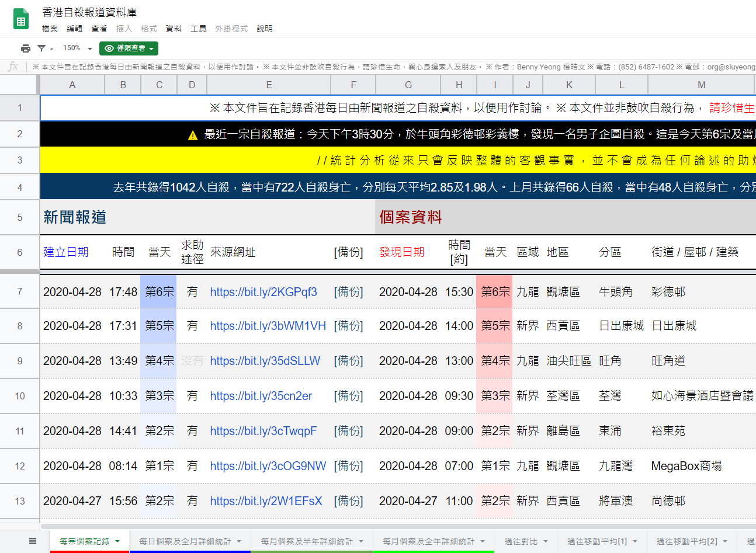The height and width of the screenshot is (553, 756).
Task: Click the fx formula icon
Action: [13, 67]
